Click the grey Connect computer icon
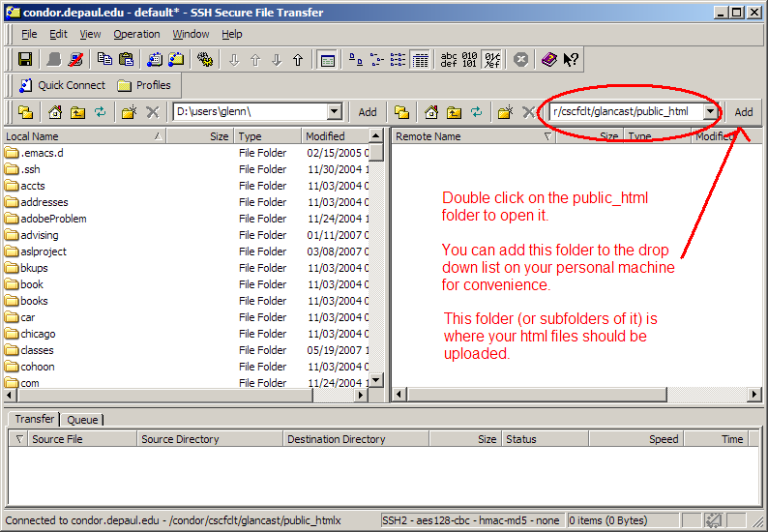Screen dimensions: 768x532 [x=54, y=60]
